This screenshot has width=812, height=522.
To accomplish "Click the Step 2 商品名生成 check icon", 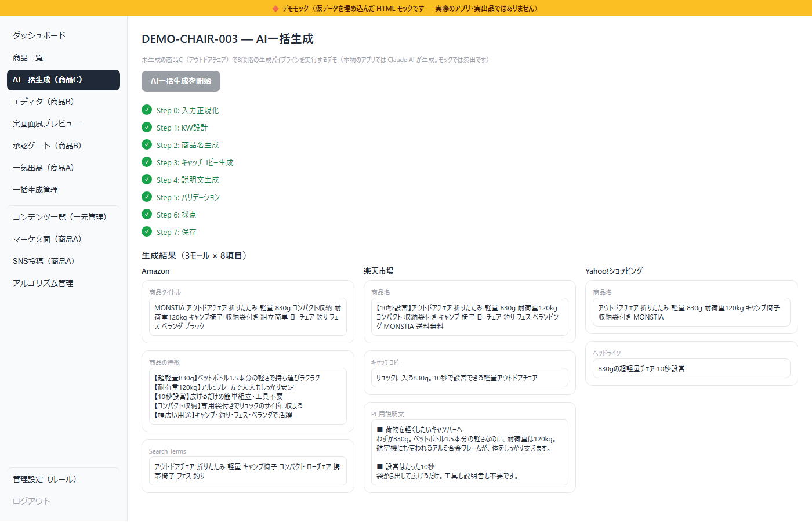I will (147, 144).
